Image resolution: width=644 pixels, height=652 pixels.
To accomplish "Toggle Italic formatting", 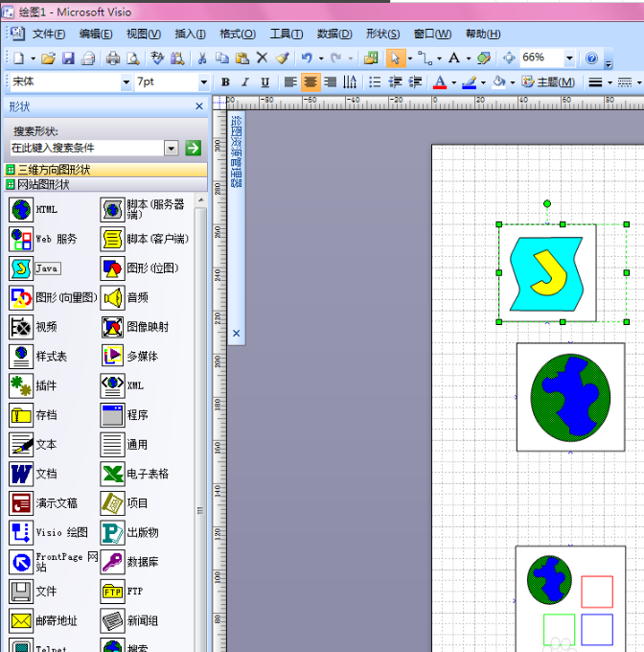I will [244, 82].
